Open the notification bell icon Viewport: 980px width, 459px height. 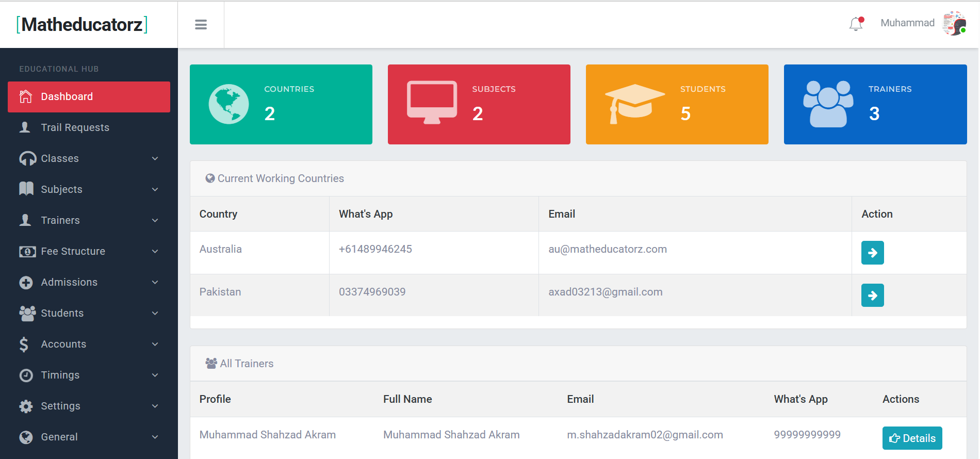click(x=856, y=24)
